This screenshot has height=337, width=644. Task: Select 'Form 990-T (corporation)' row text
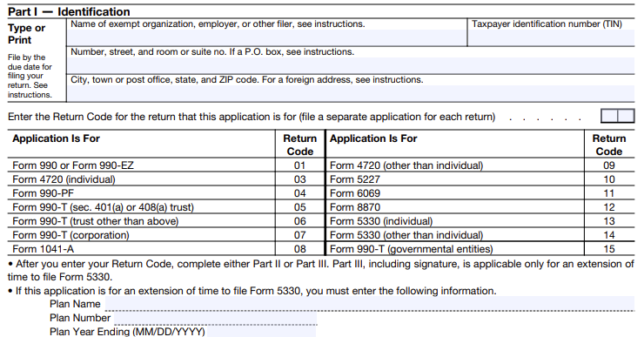point(70,235)
